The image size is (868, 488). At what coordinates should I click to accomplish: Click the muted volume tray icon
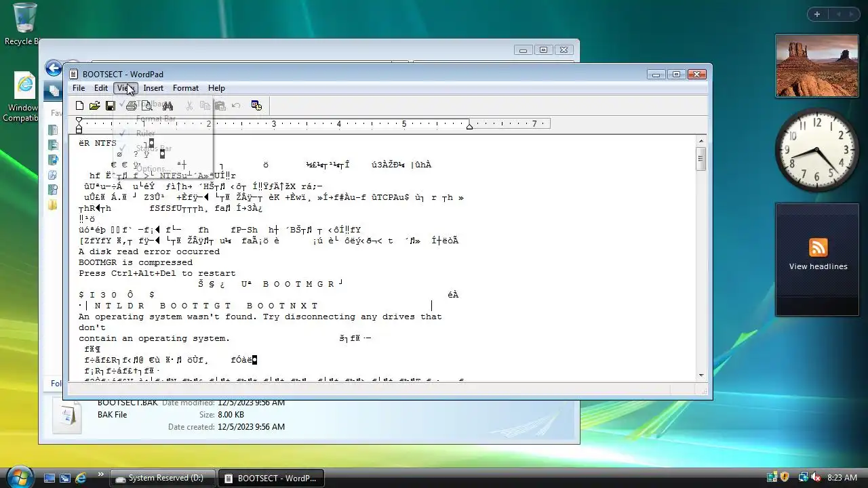816,477
